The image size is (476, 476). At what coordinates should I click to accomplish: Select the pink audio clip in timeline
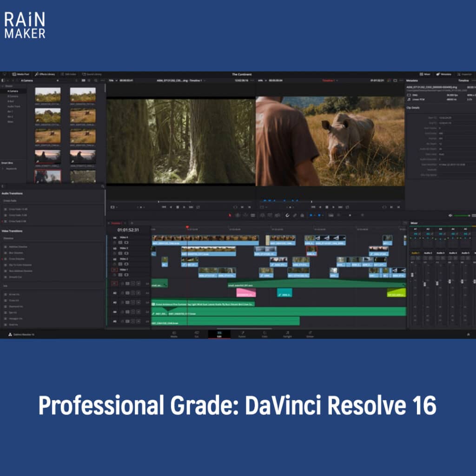(x=246, y=293)
